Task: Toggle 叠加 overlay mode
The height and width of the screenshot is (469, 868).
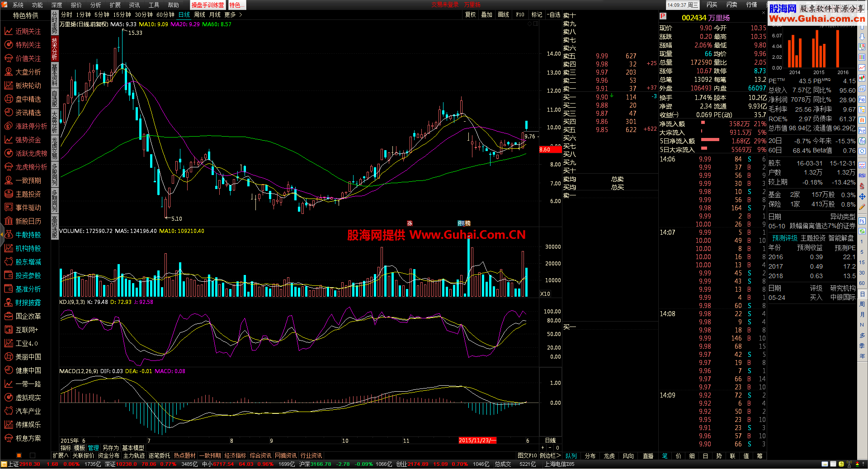Action: (x=486, y=14)
